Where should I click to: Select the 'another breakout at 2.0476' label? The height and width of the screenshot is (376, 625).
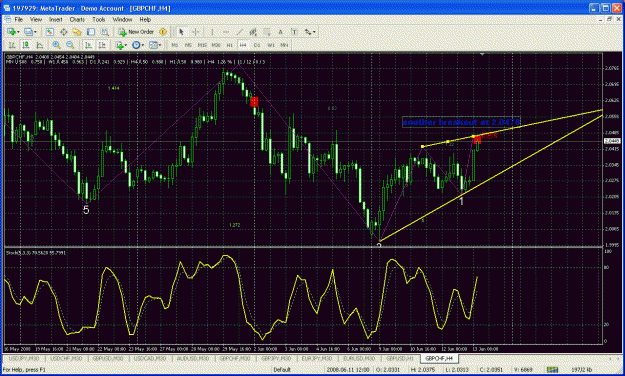(461, 122)
